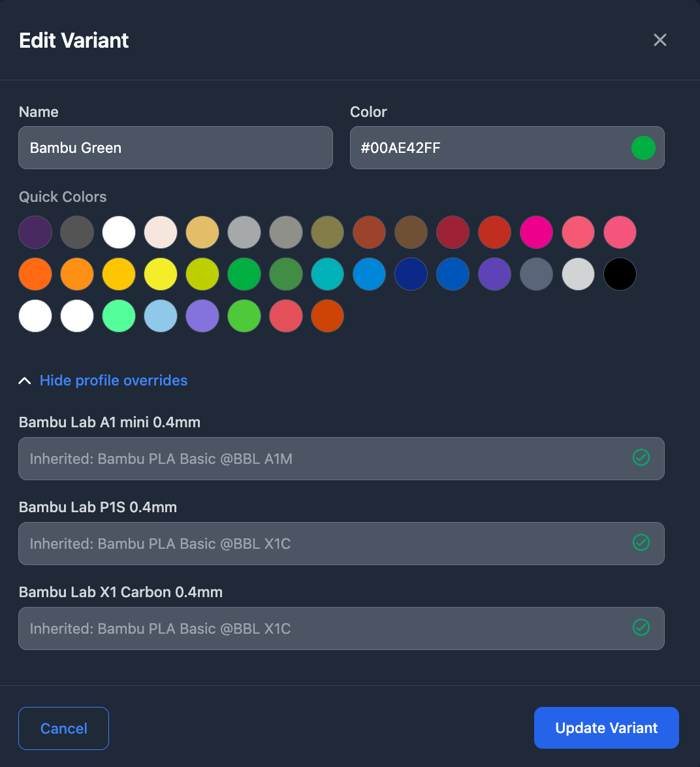Click the green check icon for X1 Carbon profile
The height and width of the screenshot is (767, 700).
641,627
